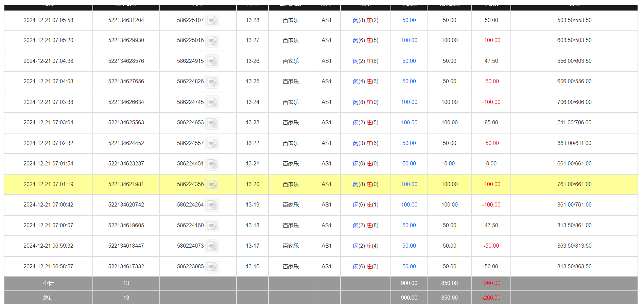This screenshot has height=304, width=644.
Task: Open replay icon for game 586224073
Action: (x=212, y=246)
